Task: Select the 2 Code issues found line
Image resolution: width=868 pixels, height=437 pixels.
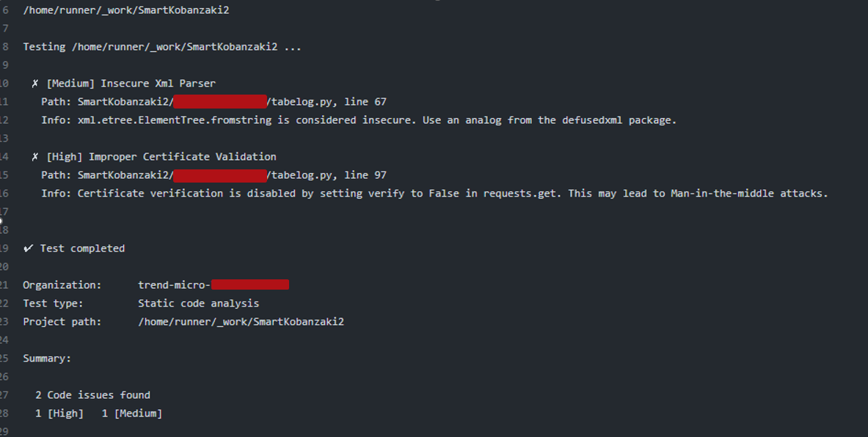Action: 92,395
